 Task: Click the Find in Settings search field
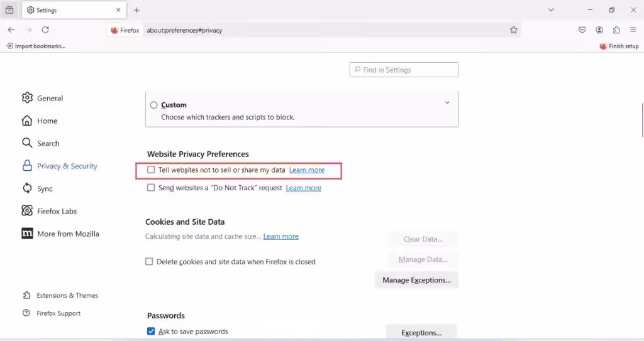404,70
